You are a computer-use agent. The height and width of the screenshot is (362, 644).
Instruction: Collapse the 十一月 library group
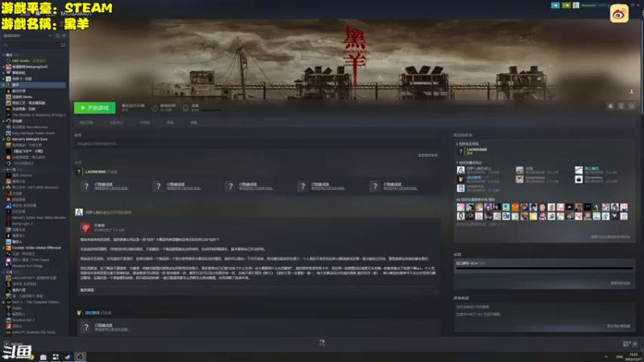click(3, 170)
